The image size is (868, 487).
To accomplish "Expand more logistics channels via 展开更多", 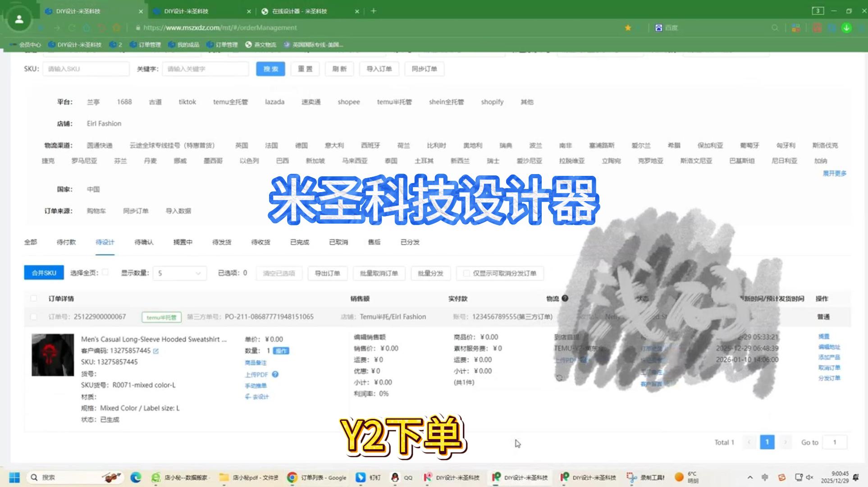I will tap(834, 173).
